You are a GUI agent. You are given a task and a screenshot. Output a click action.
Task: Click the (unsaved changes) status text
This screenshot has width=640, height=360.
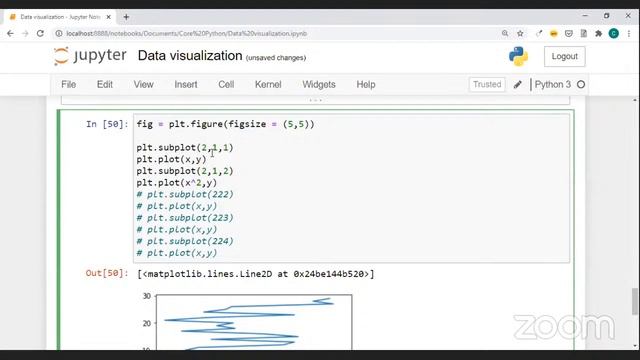pyautogui.click(x=276, y=58)
